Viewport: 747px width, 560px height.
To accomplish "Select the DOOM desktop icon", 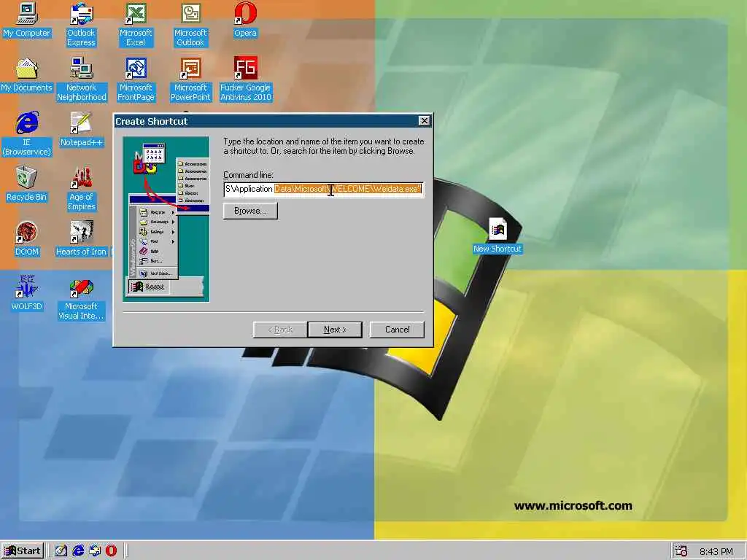I will (26, 239).
